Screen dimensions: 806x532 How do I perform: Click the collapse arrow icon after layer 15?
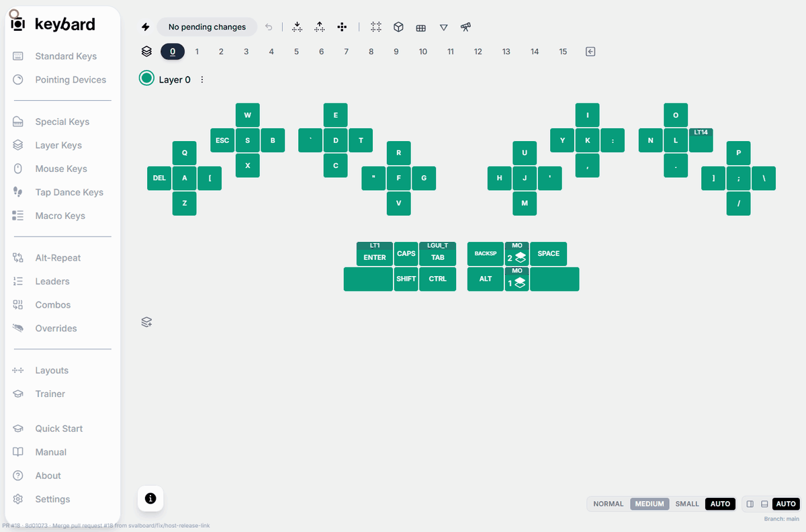tap(590, 51)
